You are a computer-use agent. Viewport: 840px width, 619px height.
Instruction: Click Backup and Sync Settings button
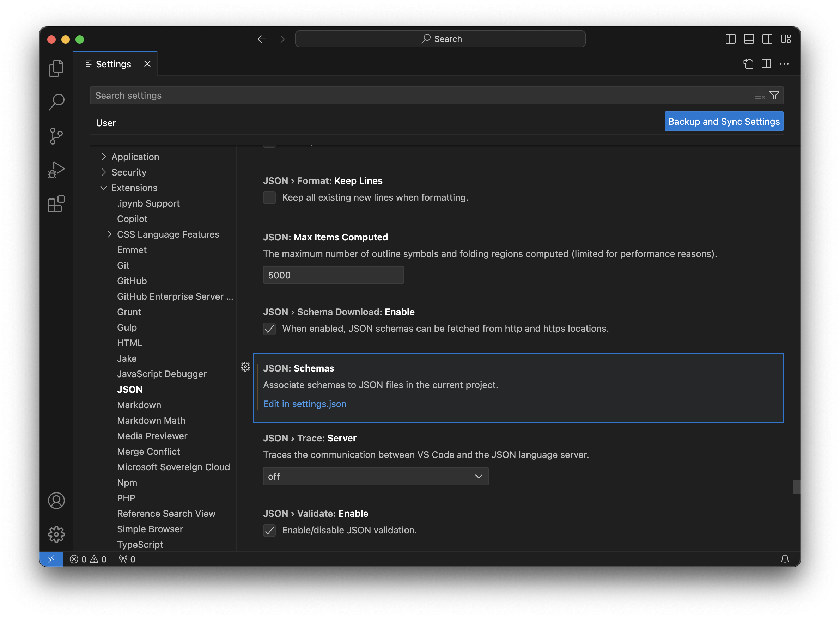click(x=724, y=121)
